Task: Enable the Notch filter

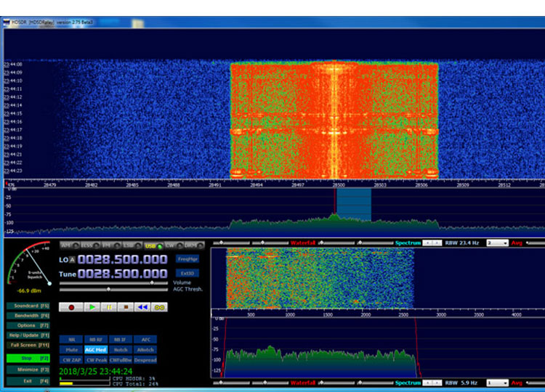Action: (x=120, y=350)
